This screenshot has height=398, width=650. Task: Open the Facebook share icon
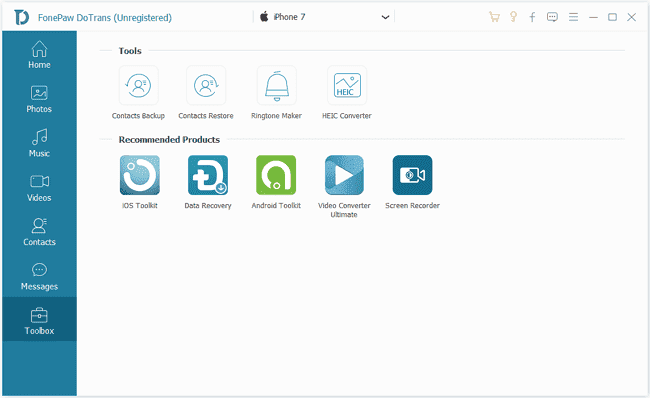(532, 17)
